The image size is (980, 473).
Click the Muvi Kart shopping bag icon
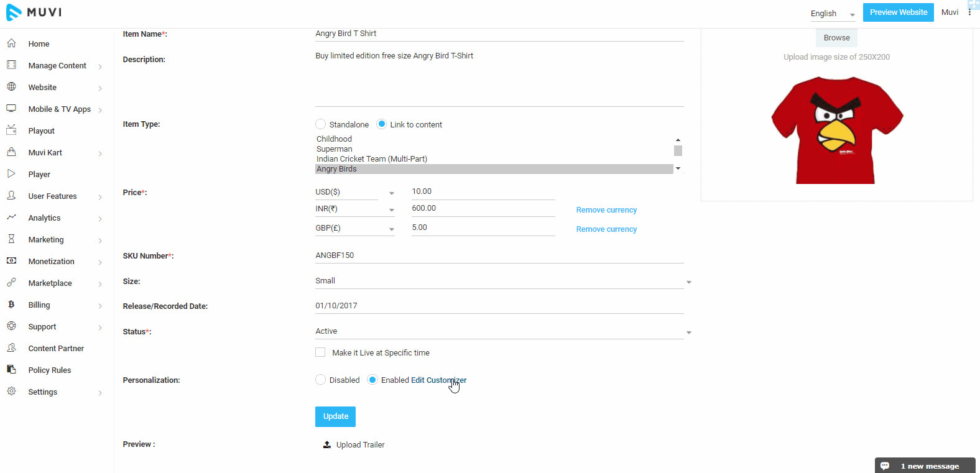tap(11, 152)
